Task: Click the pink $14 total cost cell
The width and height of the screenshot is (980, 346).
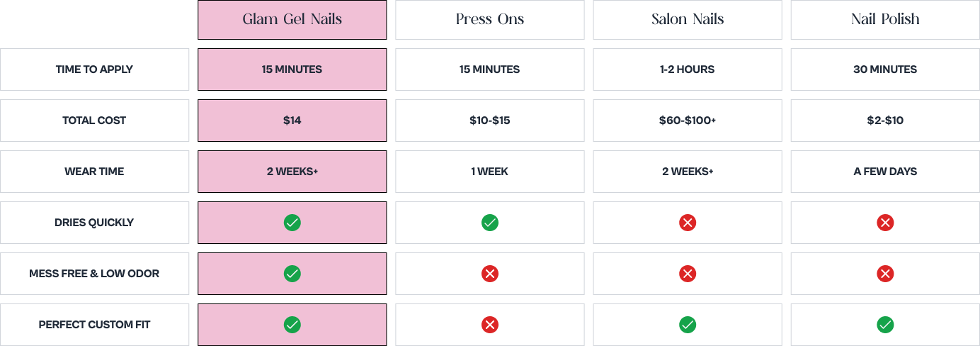Action: click(292, 121)
